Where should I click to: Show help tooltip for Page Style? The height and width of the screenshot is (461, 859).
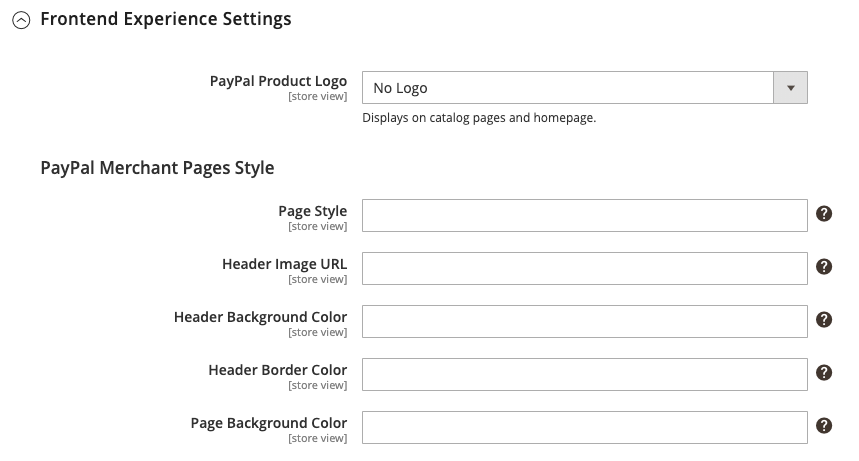[x=824, y=214]
